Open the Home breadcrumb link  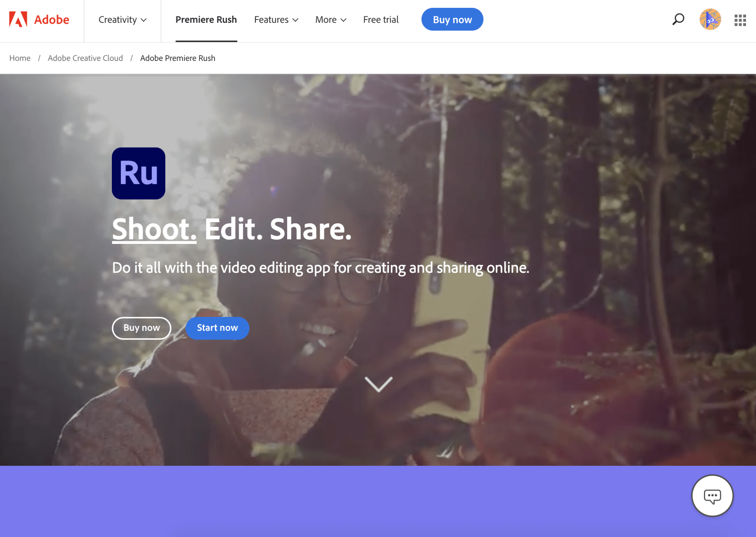click(x=20, y=58)
